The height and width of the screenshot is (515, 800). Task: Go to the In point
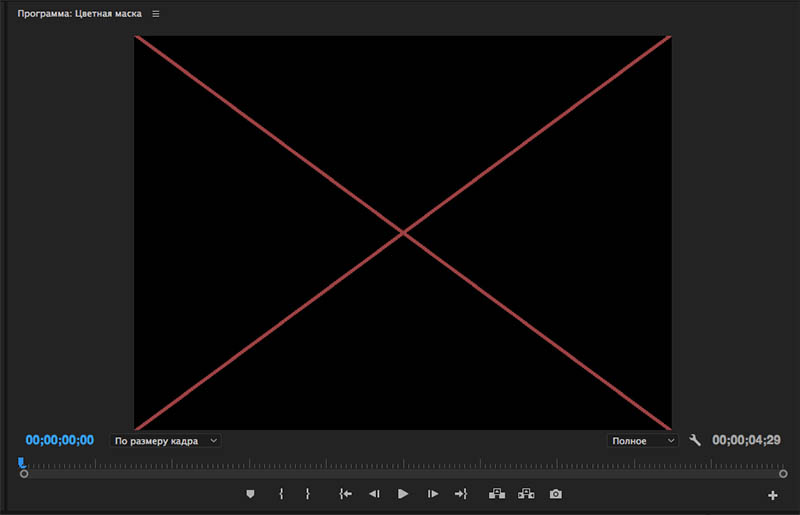[x=345, y=494]
